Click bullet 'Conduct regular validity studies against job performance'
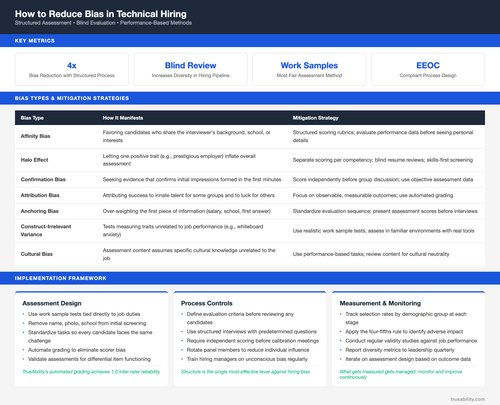Image resolution: width=500 pixels, height=405 pixels. tap(411, 341)
